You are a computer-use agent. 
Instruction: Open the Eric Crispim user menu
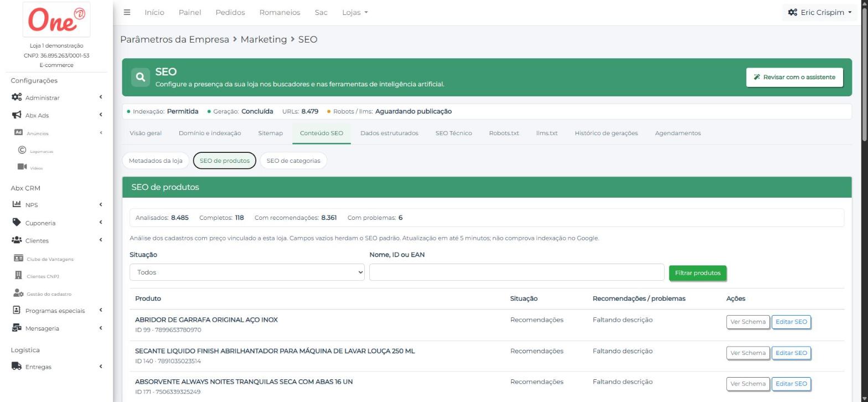(820, 12)
